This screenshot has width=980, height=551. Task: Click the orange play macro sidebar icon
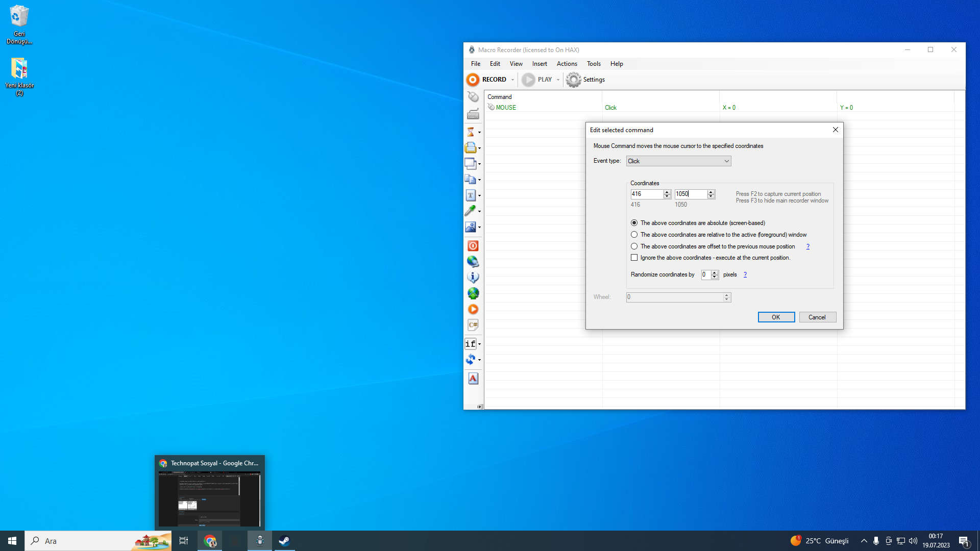click(x=473, y=309)
